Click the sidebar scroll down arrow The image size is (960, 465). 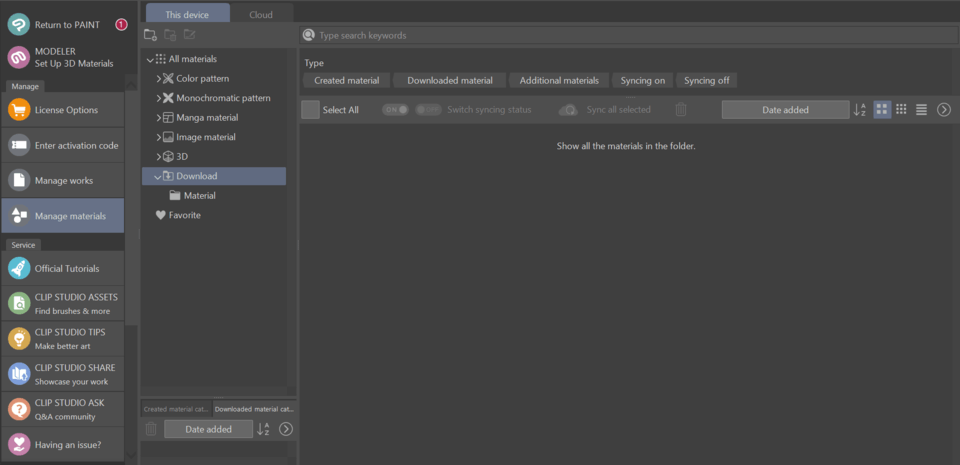tap(131, 455)
